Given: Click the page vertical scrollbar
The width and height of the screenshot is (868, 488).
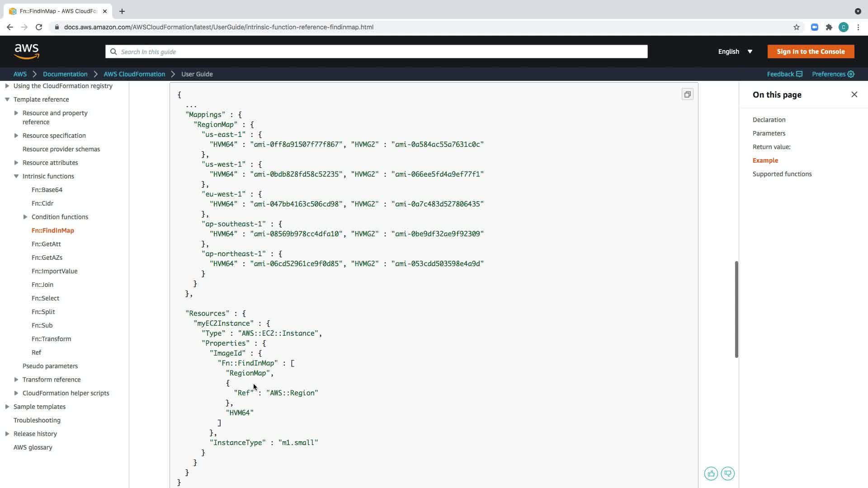Looking at the screenshot, I should pos(736,309).
